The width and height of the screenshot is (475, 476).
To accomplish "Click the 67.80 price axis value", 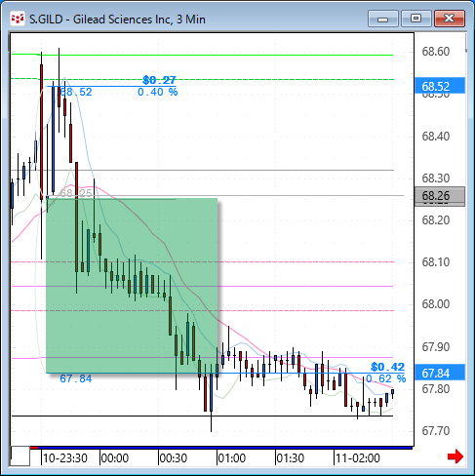I will click(x=436, y=388).
